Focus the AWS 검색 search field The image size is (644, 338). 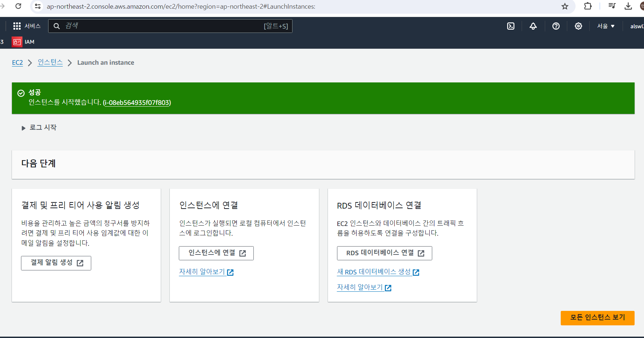click(x=170, y=26)
